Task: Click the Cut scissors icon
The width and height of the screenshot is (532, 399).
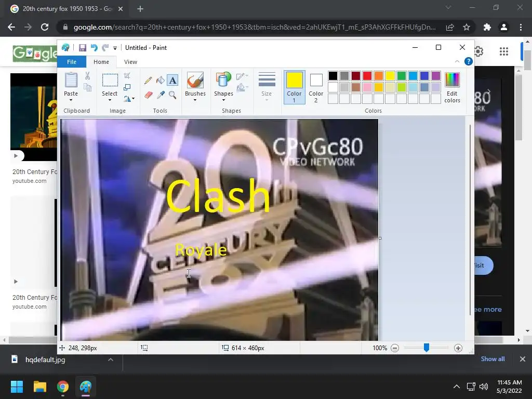Action: pyautogui.click(x=87, y=76)
